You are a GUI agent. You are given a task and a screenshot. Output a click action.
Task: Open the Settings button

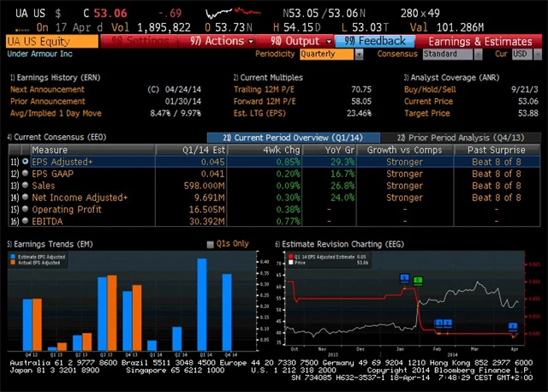[142, 41]
